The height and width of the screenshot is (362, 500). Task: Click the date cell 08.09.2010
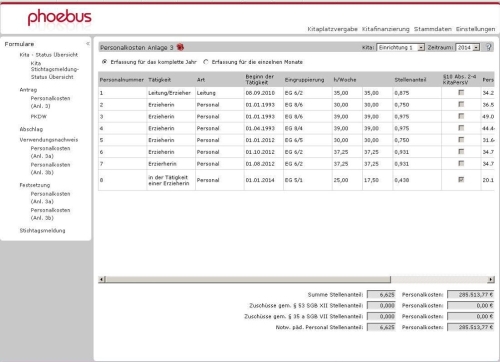(264, 93)
